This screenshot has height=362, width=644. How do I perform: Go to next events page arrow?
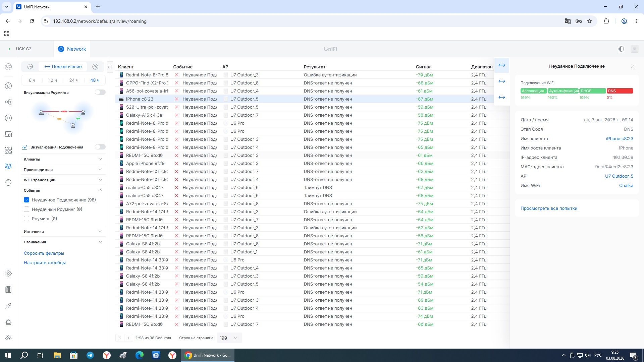[128, 338]
